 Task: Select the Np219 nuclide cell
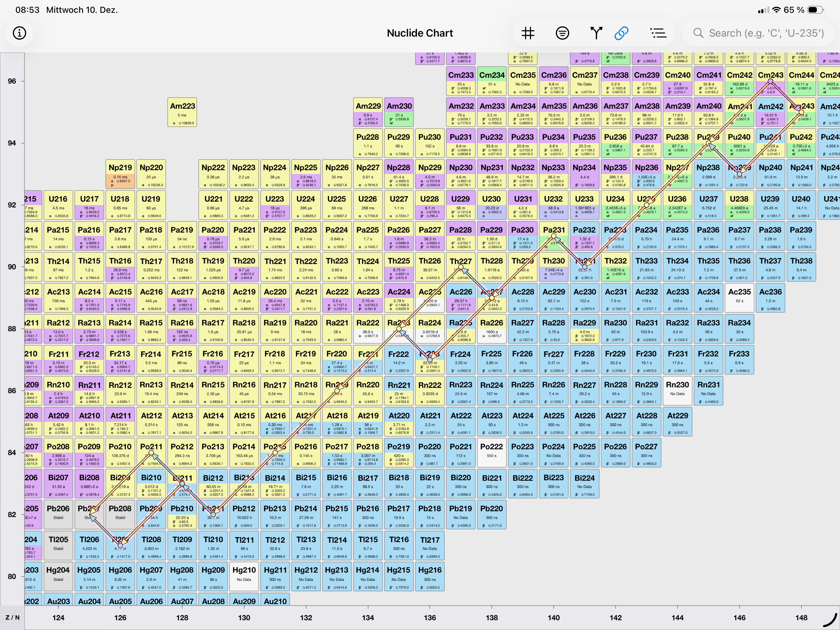click(120, 174)
